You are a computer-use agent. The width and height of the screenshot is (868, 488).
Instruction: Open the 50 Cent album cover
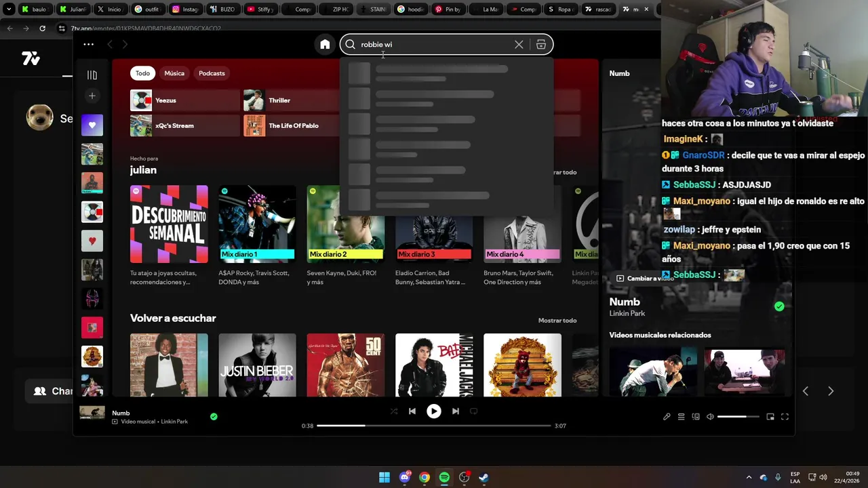[345, 365]
